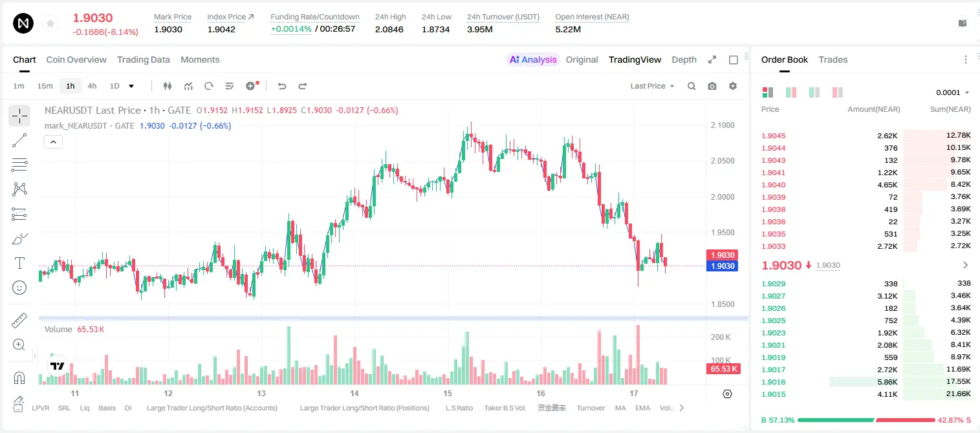Viewport: 980px width, 433px height.
Task: Switch to the Depth chart view
Action: tap(684, 59)
